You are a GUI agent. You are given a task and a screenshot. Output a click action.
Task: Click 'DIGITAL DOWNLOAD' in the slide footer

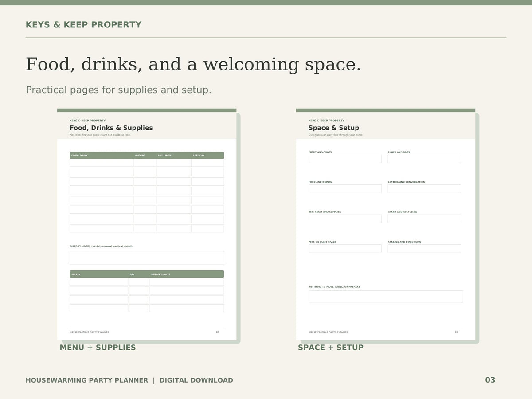point(196,380)
